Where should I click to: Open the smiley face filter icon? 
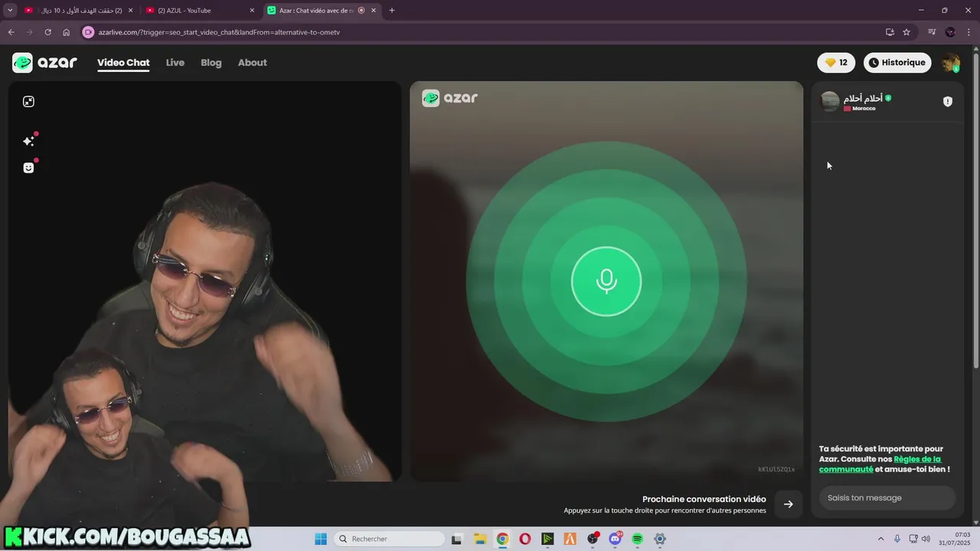pyautogui.click(x=28, y=168)
